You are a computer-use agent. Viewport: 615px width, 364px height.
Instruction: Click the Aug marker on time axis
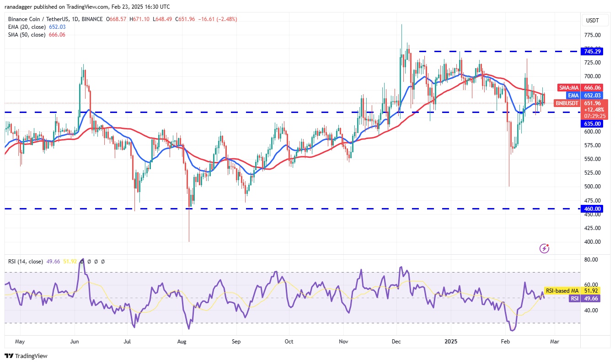(x=182, y=341)
